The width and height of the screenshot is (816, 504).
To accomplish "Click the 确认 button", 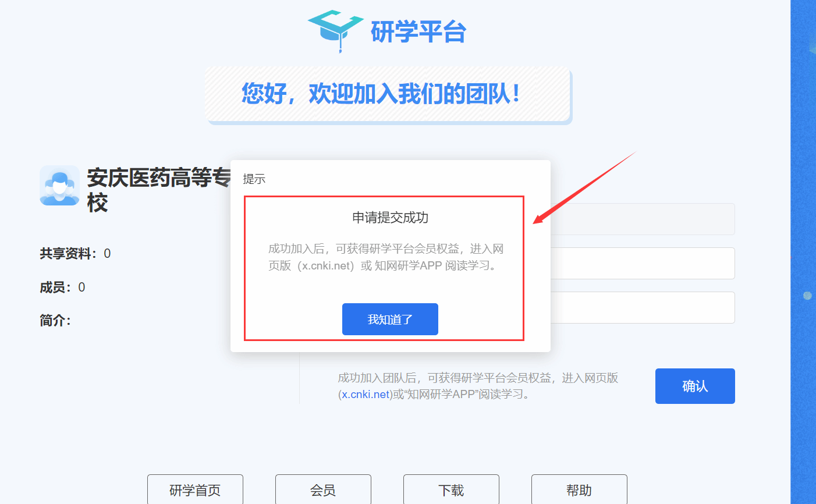I will click(695, 386).
